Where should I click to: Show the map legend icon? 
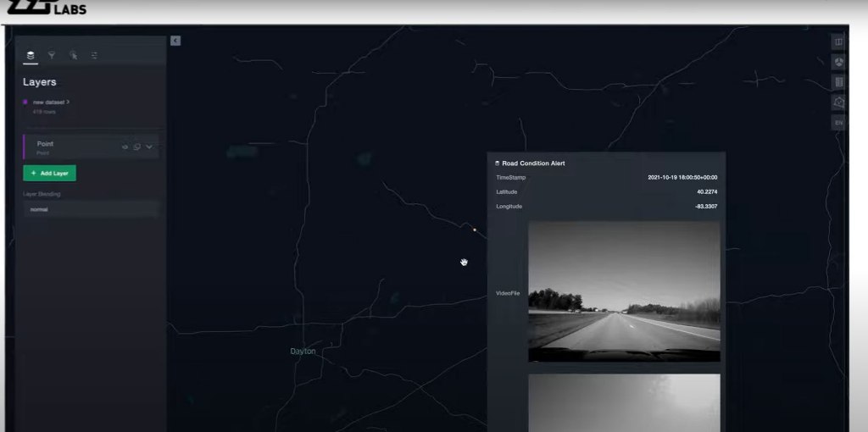pos(838,82)
